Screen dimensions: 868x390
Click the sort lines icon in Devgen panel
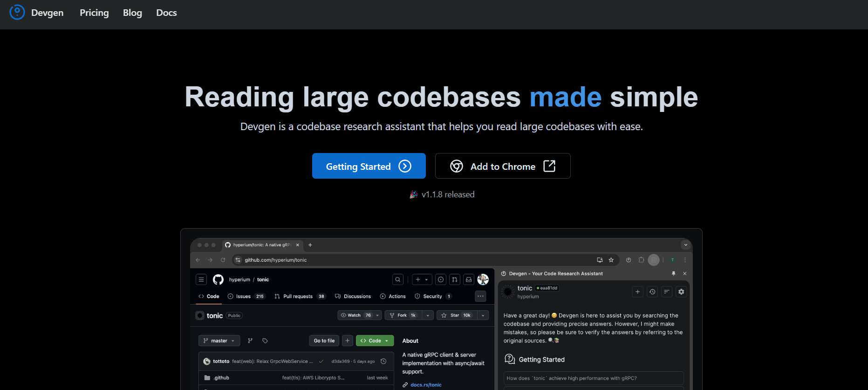click(x=667, y=292)
